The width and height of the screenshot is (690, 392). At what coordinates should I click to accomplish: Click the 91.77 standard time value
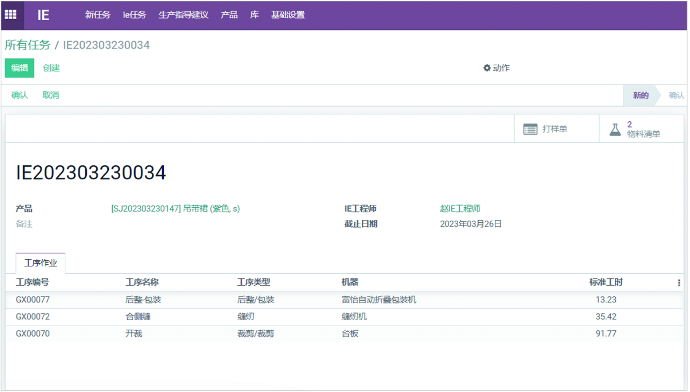click(606, 333)
